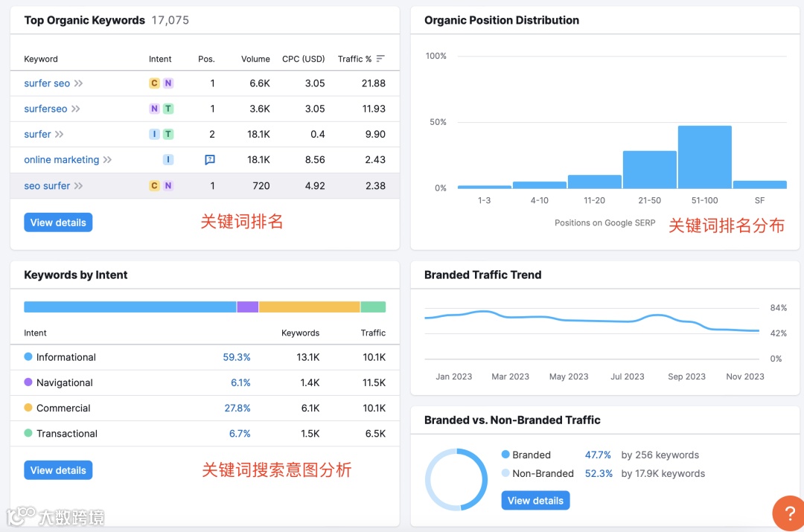Open the SERP feature icon in online marketing position
The width and height of the screenshot is (804, 532).
coord(209,159)
